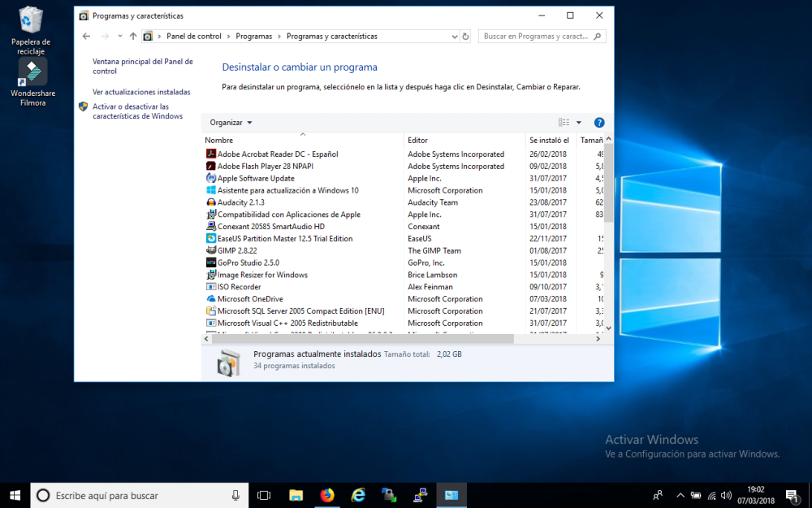Expand the address bar history dropdown
812x508 pixels.
click(455, 37)
